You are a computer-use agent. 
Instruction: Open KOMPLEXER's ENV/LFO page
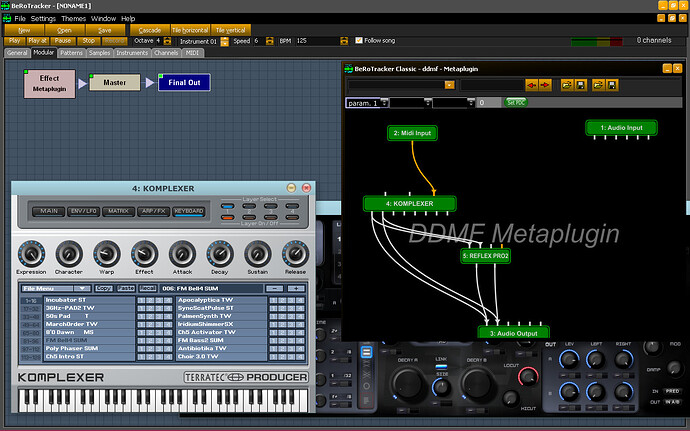84,211
